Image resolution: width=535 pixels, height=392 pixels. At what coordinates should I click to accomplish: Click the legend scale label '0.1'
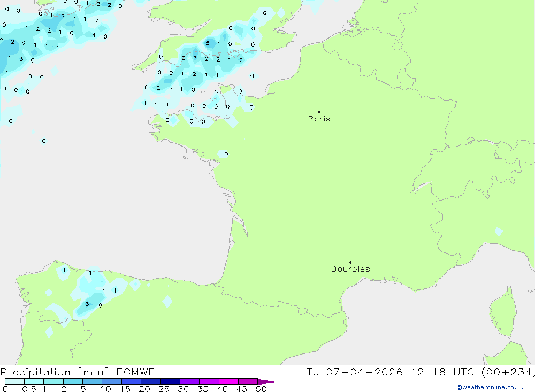[x=9, y=389]
